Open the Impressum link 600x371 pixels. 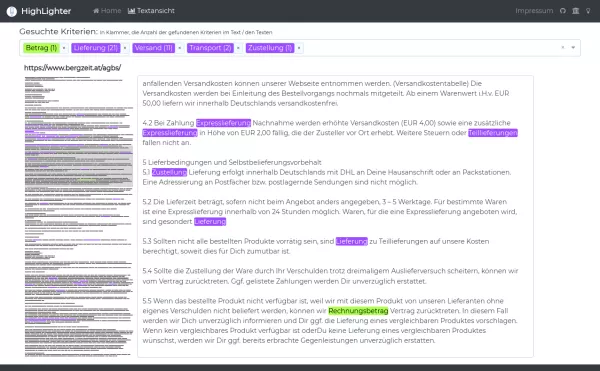[534, 11]
